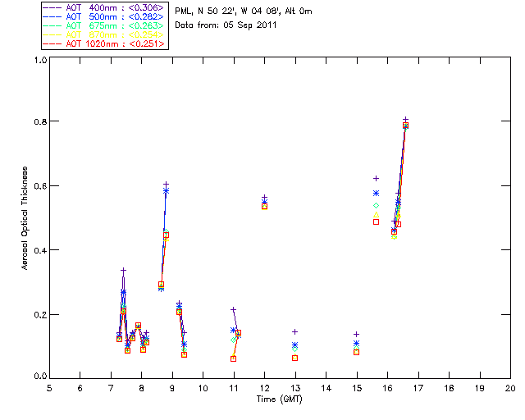Click the red square data point at time 12
Screen dimensions: 525x420
pos(264,207)
